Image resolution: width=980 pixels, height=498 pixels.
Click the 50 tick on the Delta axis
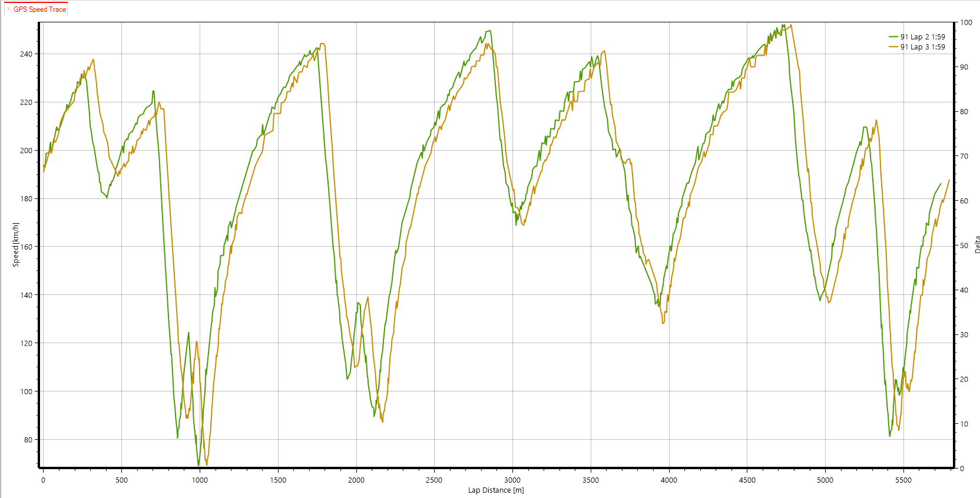pyautogui.click(x=964, y=246)
